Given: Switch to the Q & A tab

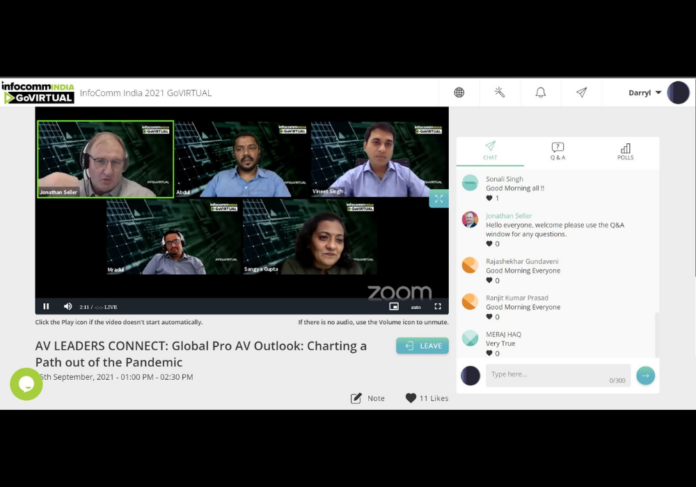Looking at the screenshot, I should (558, 151).
